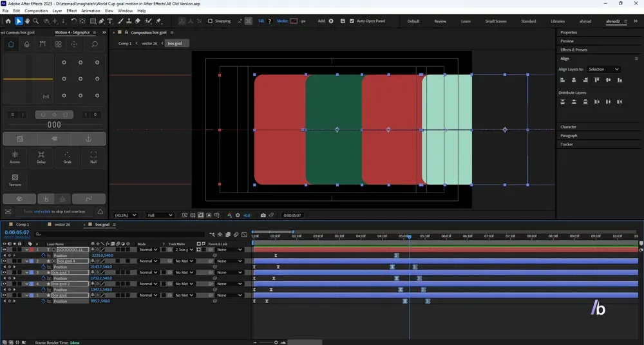
Task: Select the Clone Stamp tool
Action: (x=129, y=21)
